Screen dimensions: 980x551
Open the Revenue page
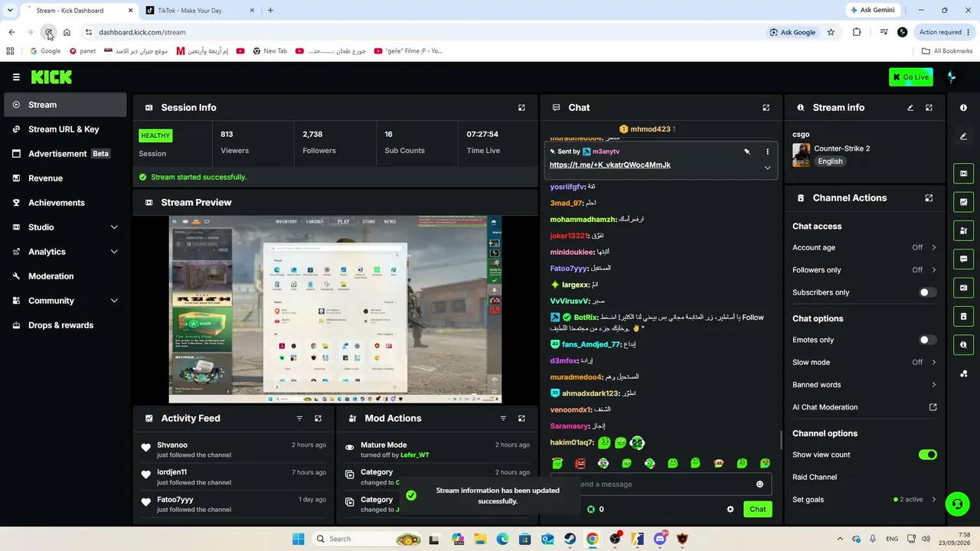[x=65, y=178]
